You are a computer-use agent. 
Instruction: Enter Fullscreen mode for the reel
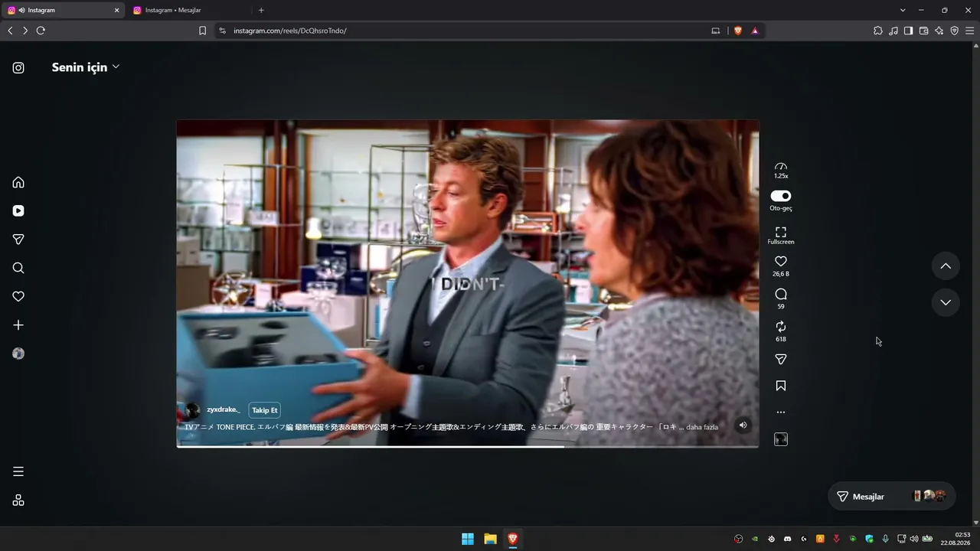point(781,235)
